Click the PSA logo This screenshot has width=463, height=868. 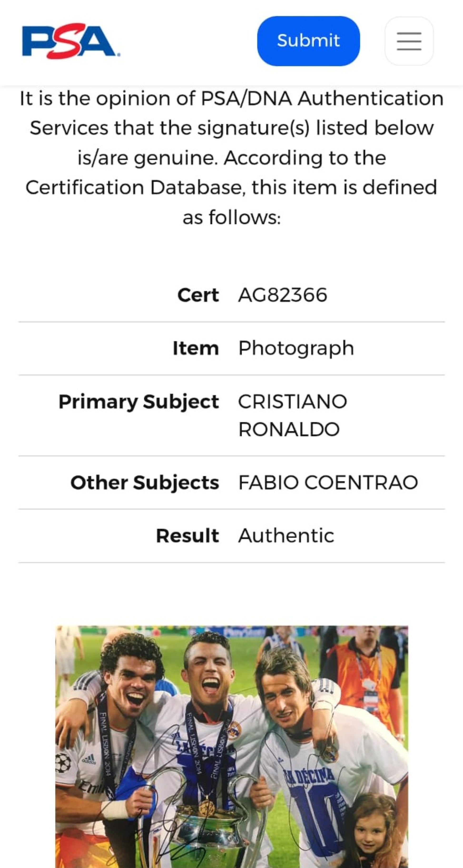[x=70, y=41]
